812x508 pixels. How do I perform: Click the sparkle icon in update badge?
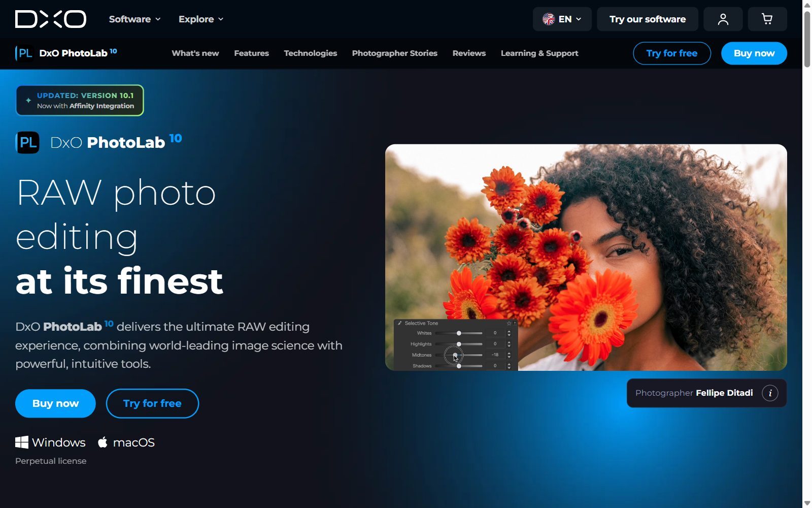coord(28,101)
